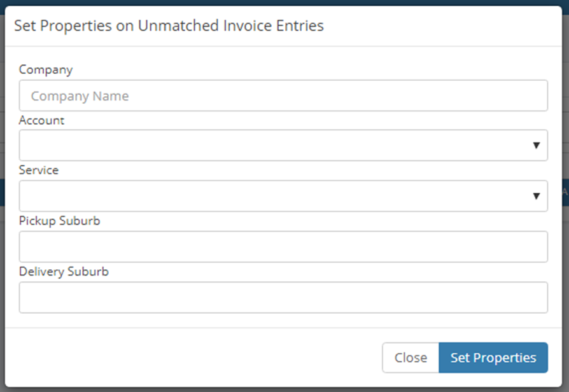Viewport: 569px width, 392px height.
Task: Click the Account field label
Action: point(41,120)
